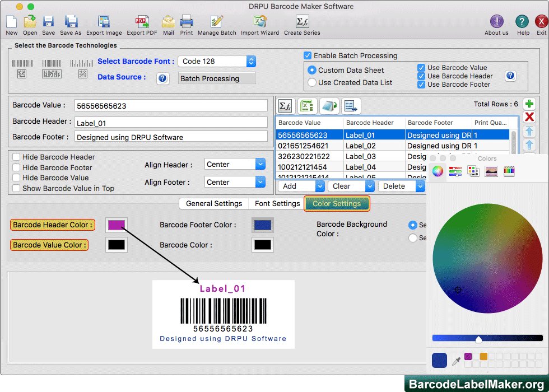Click the Help icon
Screen dimensions: 549x392
click(522, 22)
